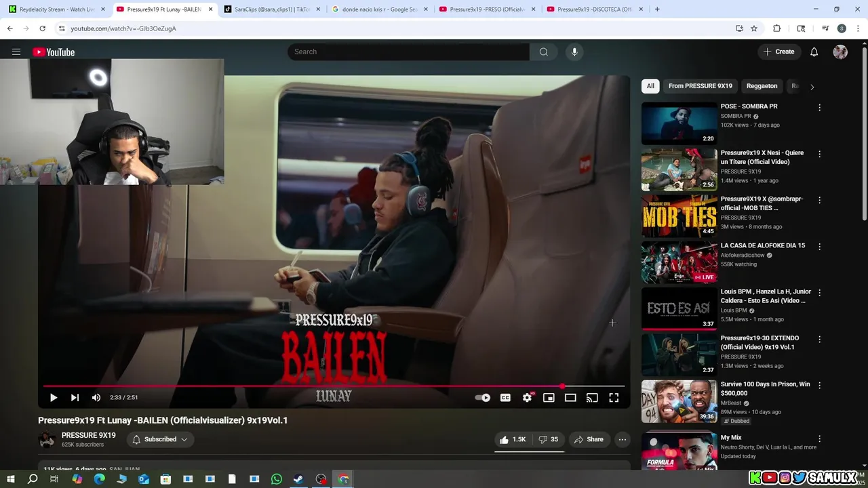Open Chrome media controls icon

tap(825, 28)
